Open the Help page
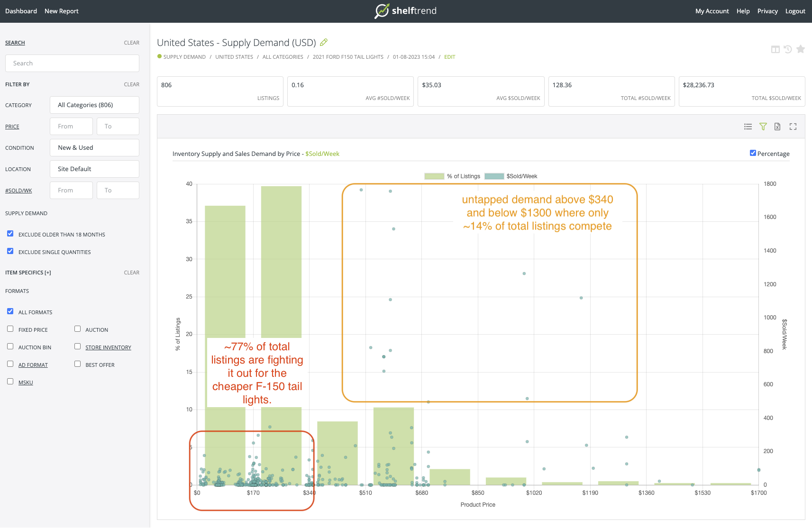812x528 pixels. (x=743, y=11)
